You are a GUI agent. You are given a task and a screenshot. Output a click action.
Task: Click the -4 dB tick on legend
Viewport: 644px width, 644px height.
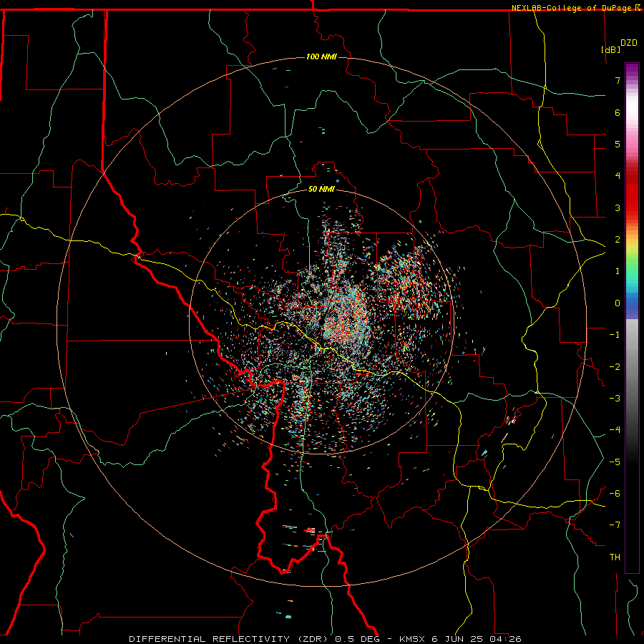(615, 429)
